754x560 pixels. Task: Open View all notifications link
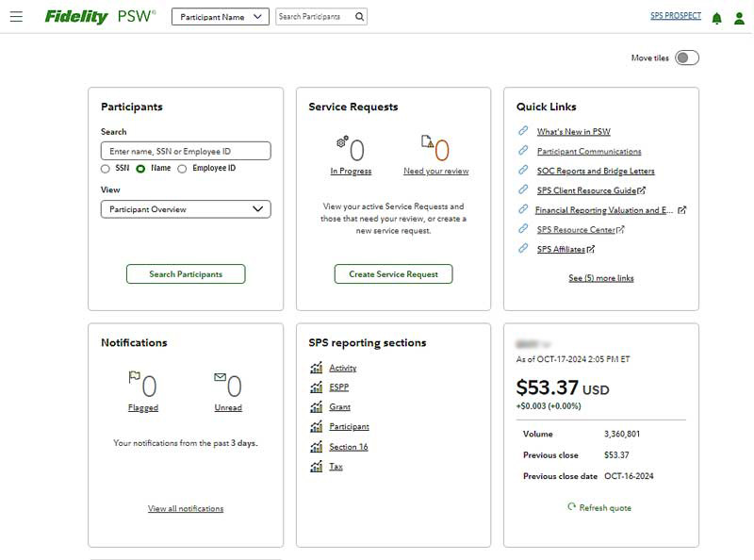click(186, 509)
